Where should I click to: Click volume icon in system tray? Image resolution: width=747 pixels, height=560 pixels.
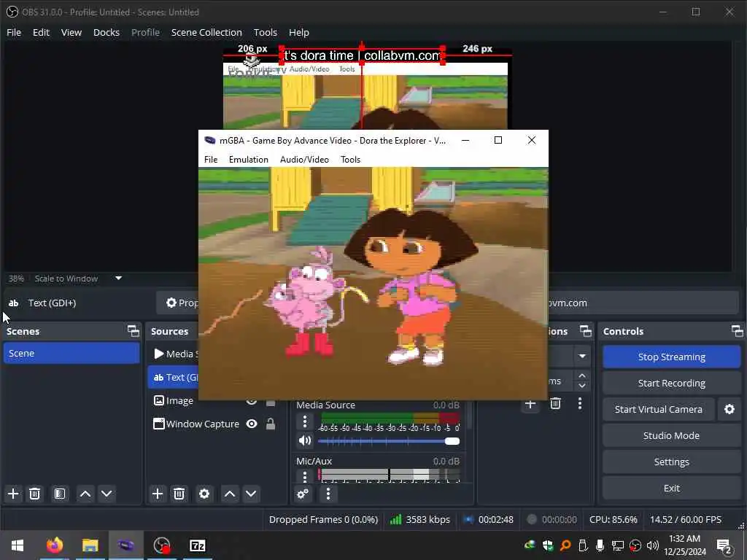(653, 545)
